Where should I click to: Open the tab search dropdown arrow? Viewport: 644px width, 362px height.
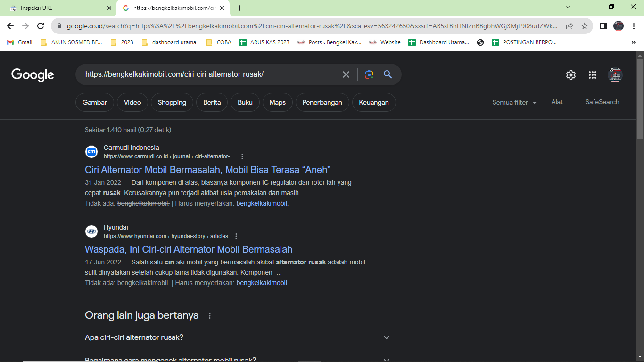568,7
